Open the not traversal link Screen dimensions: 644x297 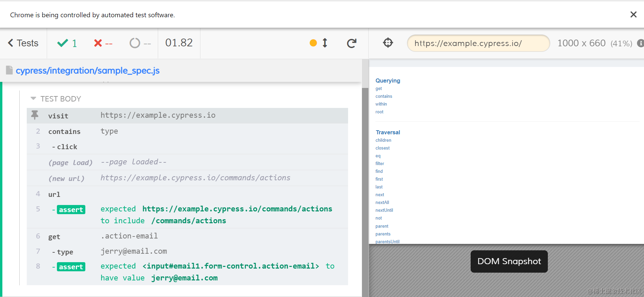tap(379, 218)
